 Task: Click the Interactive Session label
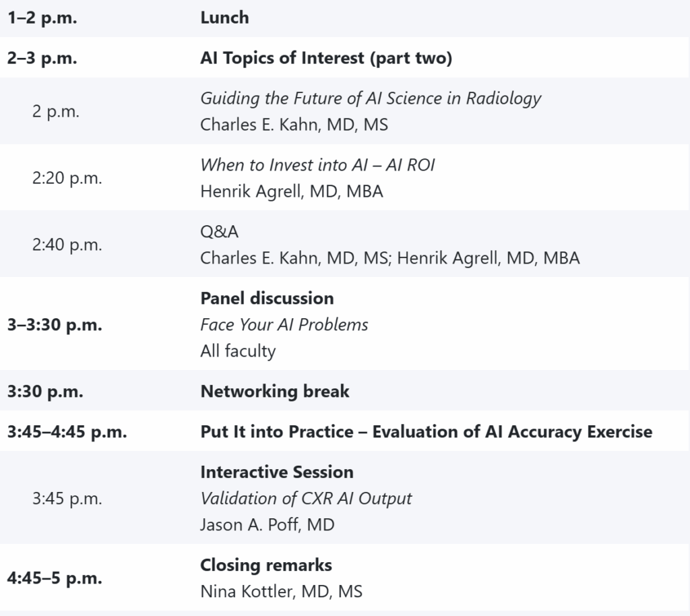[x=276, y=472]
